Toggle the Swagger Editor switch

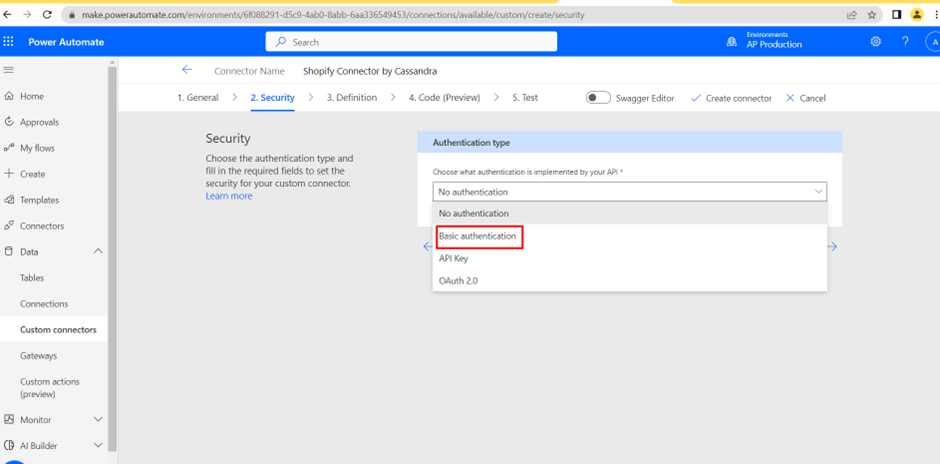coord(598,98)
